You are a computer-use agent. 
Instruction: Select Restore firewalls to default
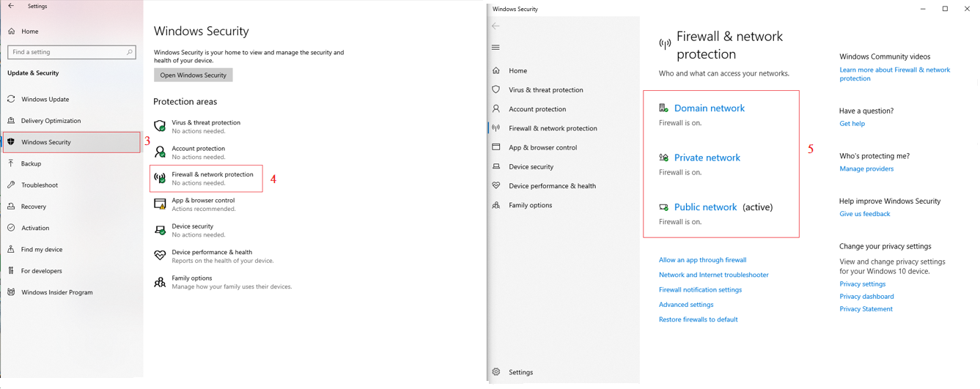pos(698,319)
